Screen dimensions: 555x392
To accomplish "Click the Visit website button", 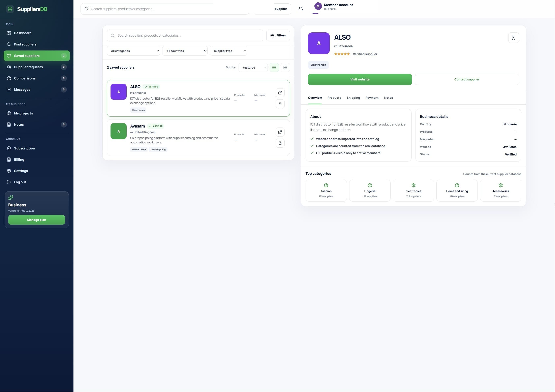I will click(360, 79).
